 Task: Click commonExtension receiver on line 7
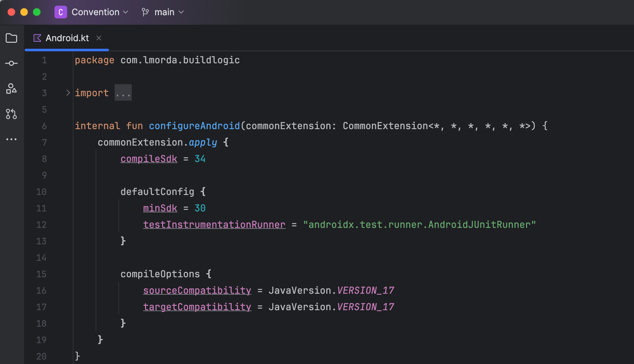pos(140,142)
